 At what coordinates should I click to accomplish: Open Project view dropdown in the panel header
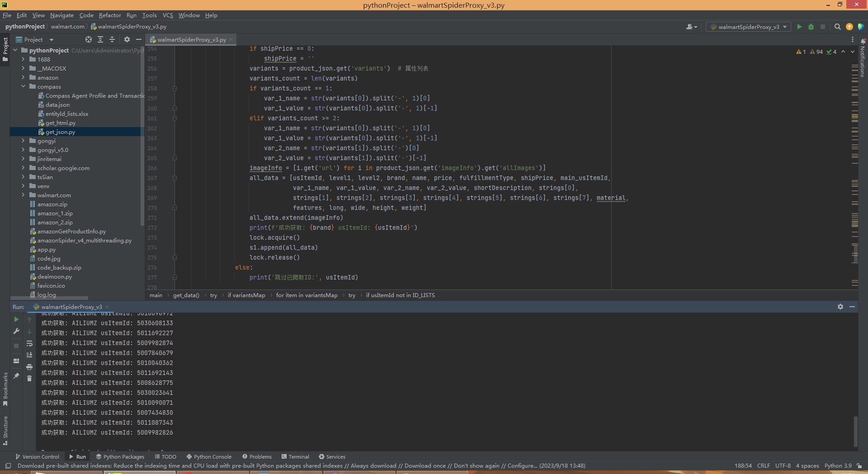[35, 39]
